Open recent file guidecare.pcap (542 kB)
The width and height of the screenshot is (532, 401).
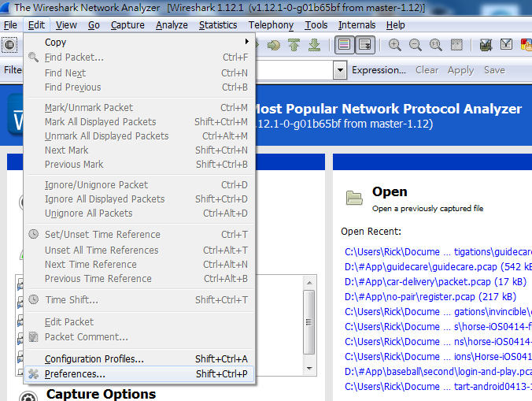[x=438, y=267]
